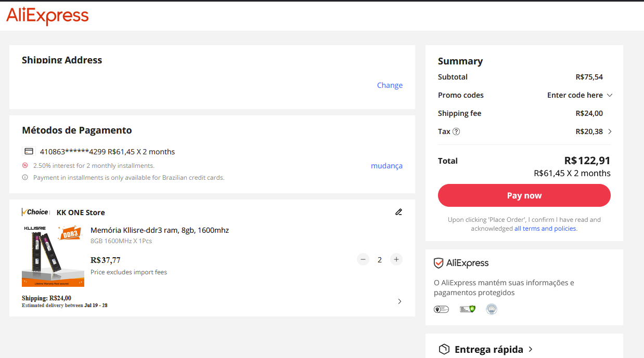Viewport: 644px width, 358px height.
Task: Click the estimated delivery Jul 19 - 28
Action: (x=96, y=306)
